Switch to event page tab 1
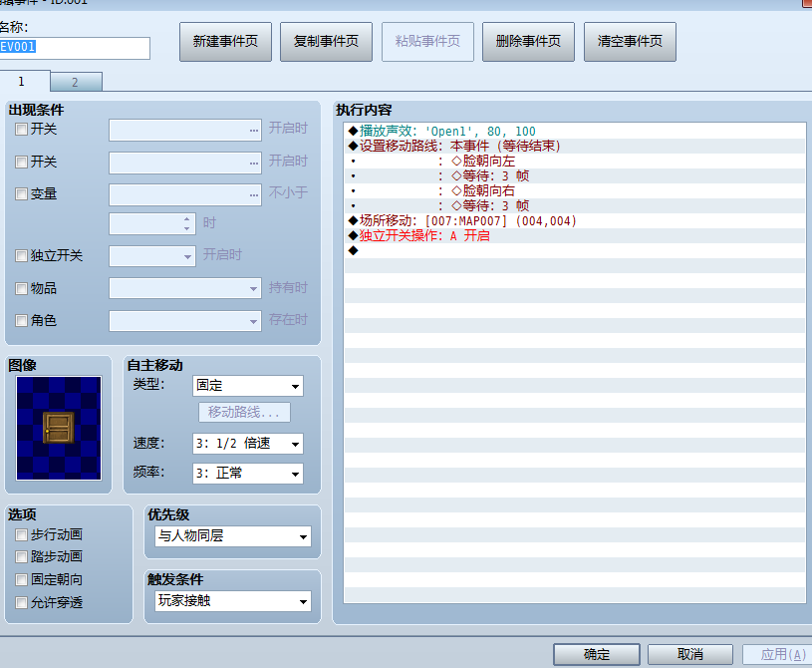 pos(22,81)
